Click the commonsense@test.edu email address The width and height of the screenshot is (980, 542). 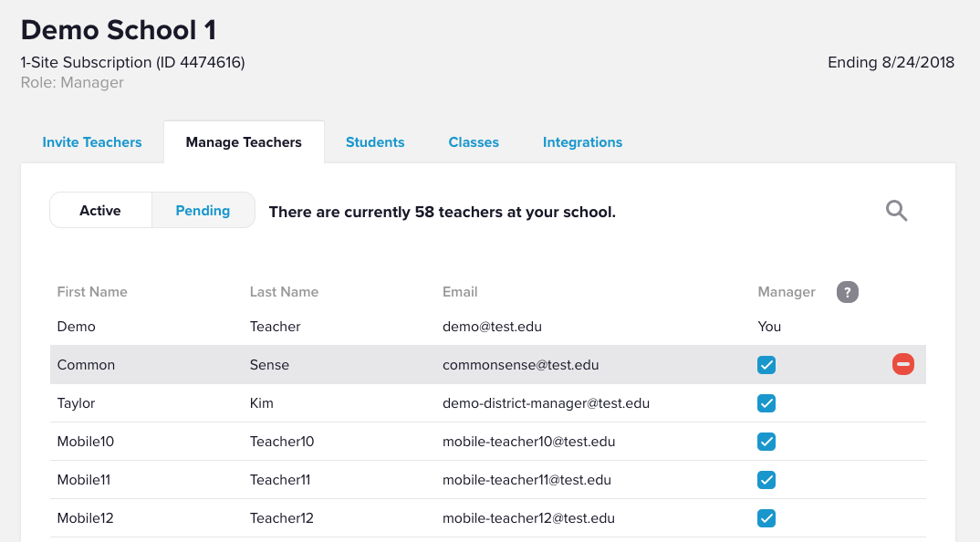[520, 365]
